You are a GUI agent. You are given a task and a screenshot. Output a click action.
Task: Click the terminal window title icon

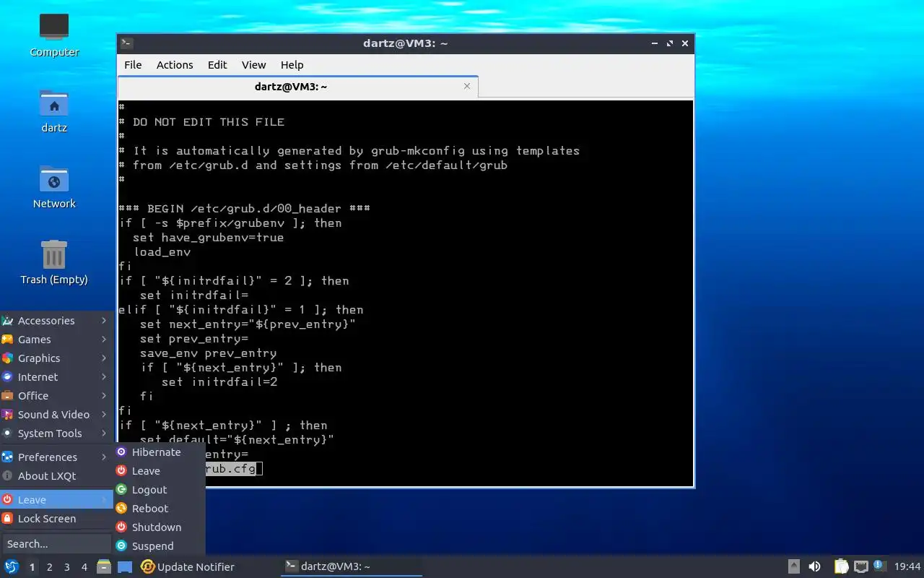coord(126,43)
